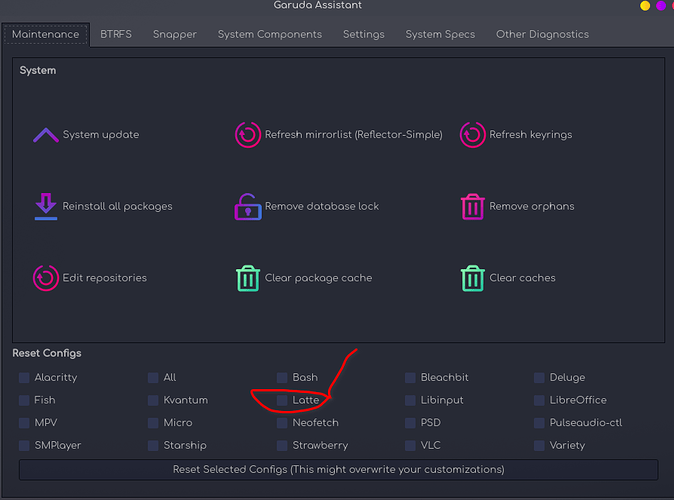The image size is (674, 500).
Task: Tick the SMPlayer checkbox
Action: click(x=24, y=445)
